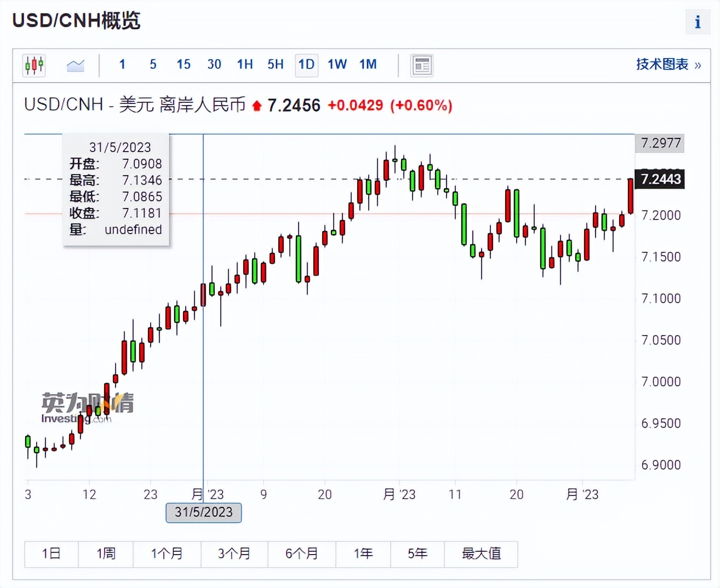Screen dimensions: 720x588
Task: Select the 1-minute interval
Action: point(122,65)
